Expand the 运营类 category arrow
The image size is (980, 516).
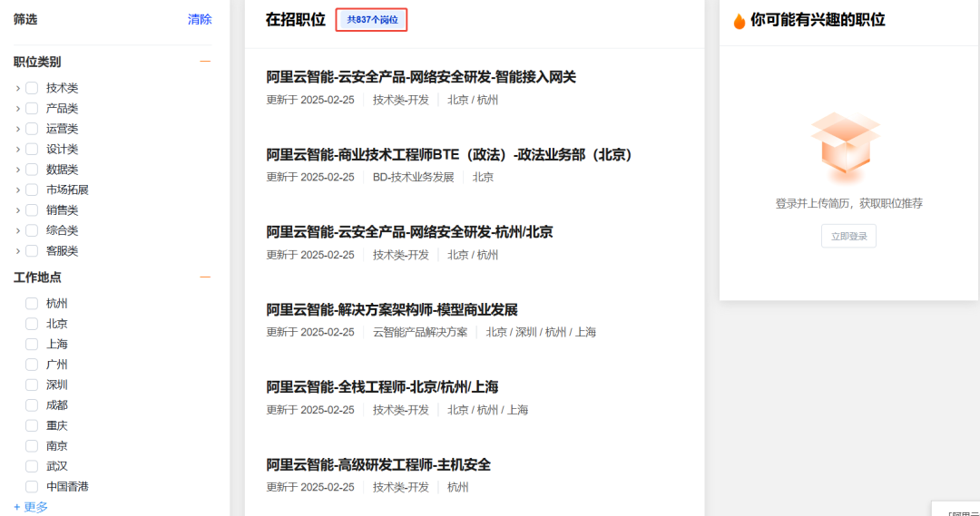click(x=17, y=129)
